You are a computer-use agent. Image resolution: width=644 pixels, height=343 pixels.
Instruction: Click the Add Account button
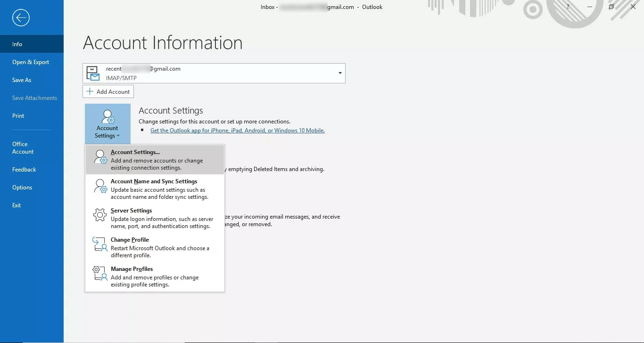[x=108, y=91]
